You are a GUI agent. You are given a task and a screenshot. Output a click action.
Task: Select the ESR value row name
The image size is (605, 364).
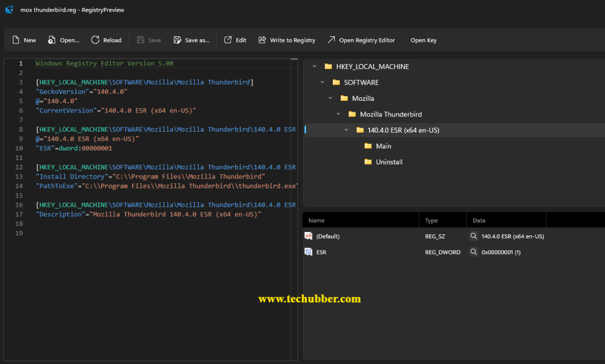click(321, 252)
